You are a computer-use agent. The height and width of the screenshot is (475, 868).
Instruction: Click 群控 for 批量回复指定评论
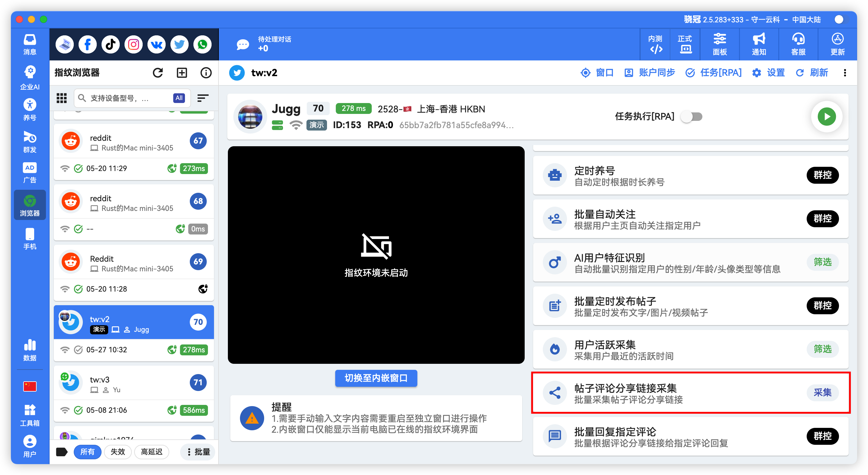click(x=822, y=436)
